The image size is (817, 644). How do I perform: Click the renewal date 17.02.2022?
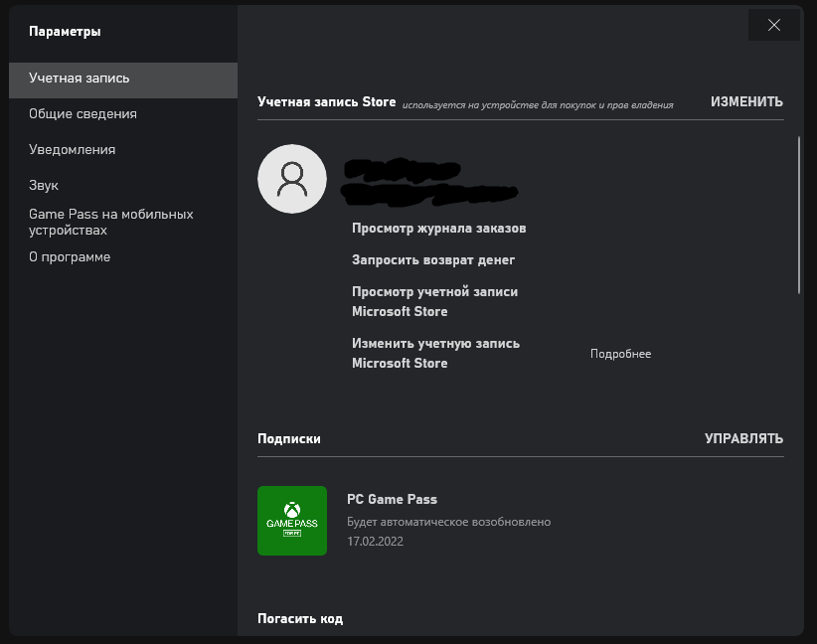pyautogui.click(x=375, y=542)
